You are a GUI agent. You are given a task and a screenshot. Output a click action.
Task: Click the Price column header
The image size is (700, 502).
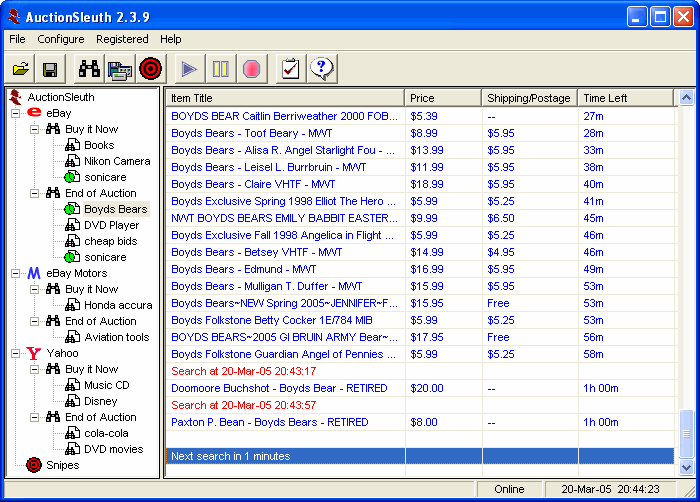[x=443, y=98]
